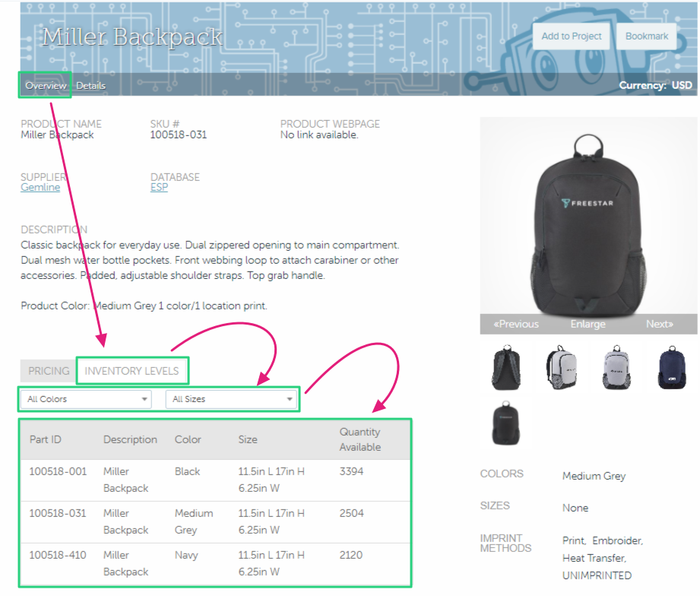Click the Size column header
700x596 pixels.
click(248, 439)
